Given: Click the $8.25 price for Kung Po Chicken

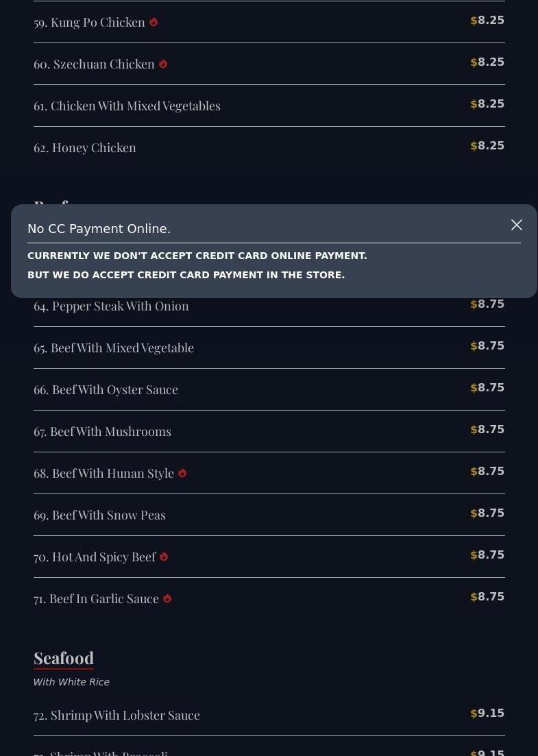Looking at the screenshot, I should coord(487,21).
